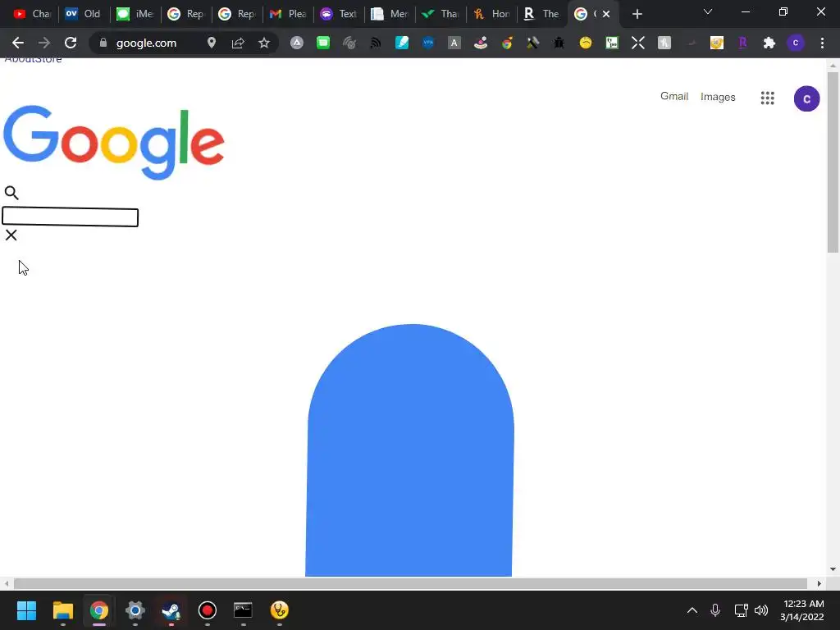
Task: Open the green message bubble extension
Action: (x=323, y=43)
